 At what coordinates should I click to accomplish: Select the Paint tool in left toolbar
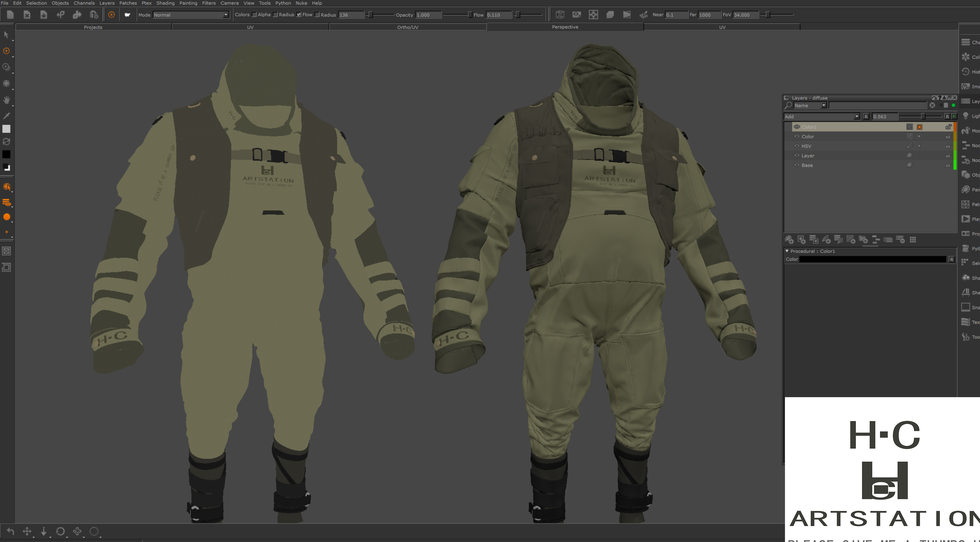pos(6,51)
